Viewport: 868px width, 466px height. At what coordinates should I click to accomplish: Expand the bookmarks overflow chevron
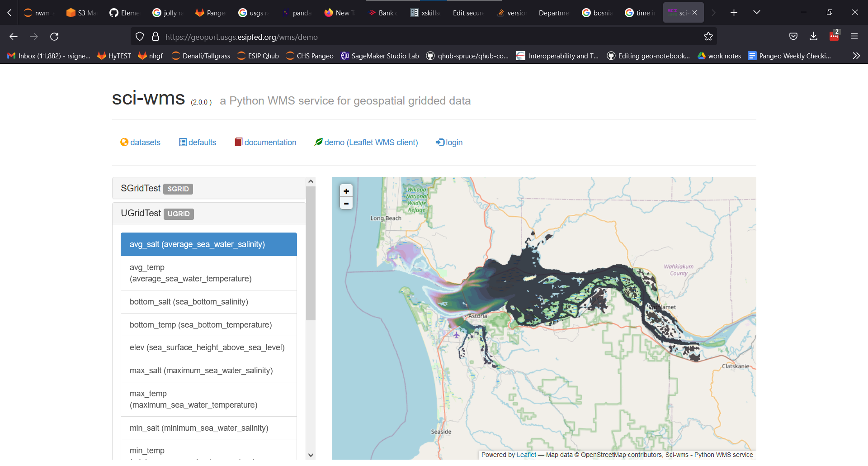pos(856,56)
